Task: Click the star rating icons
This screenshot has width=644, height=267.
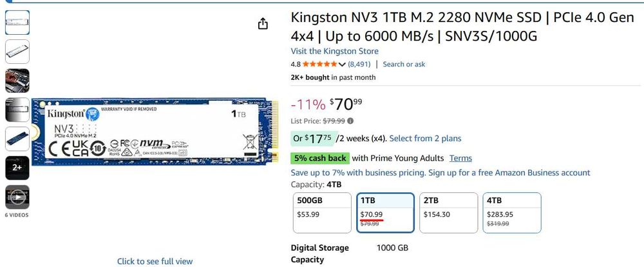Action: click(x=319, y=64)
